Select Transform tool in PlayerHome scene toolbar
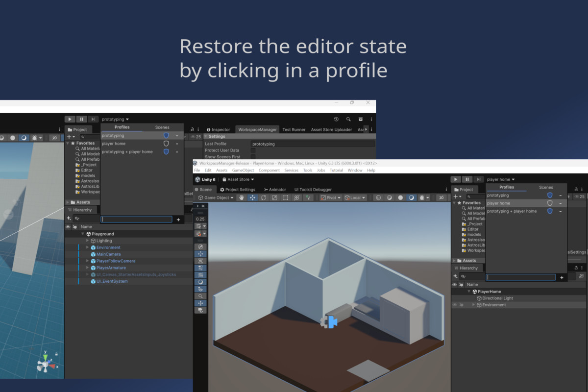This screenshot has height=392, width=588. point(296,197)
